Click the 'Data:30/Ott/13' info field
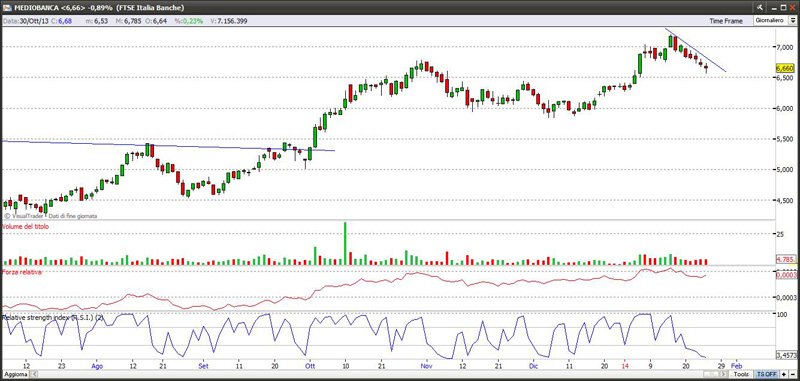Viewport: 800px width, 381px height. tap(26, 21)
